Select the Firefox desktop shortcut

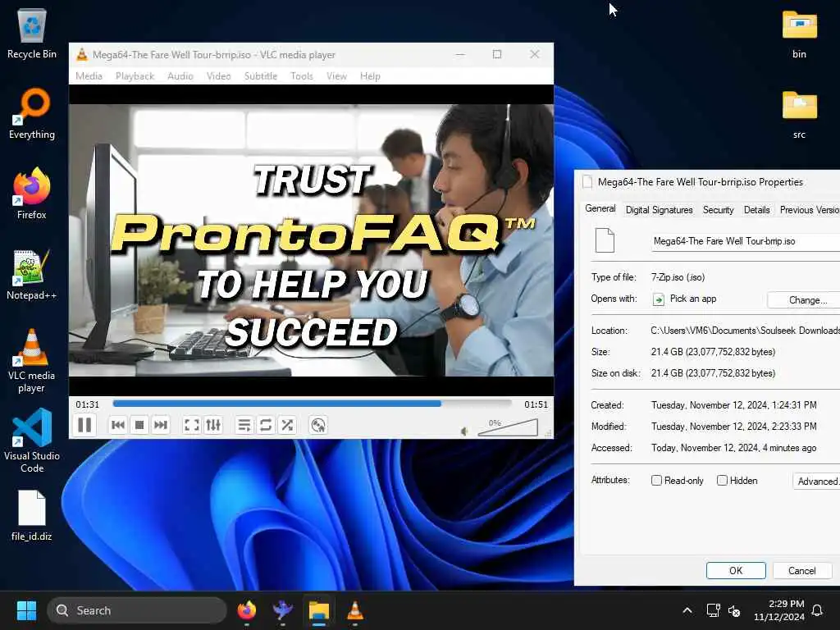tap(32, 194)
